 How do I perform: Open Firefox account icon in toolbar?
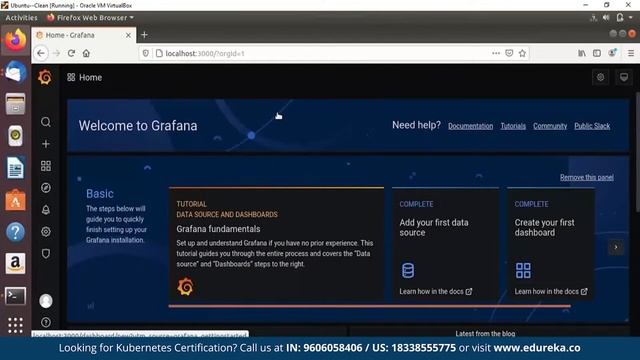(x=612, y=53)
